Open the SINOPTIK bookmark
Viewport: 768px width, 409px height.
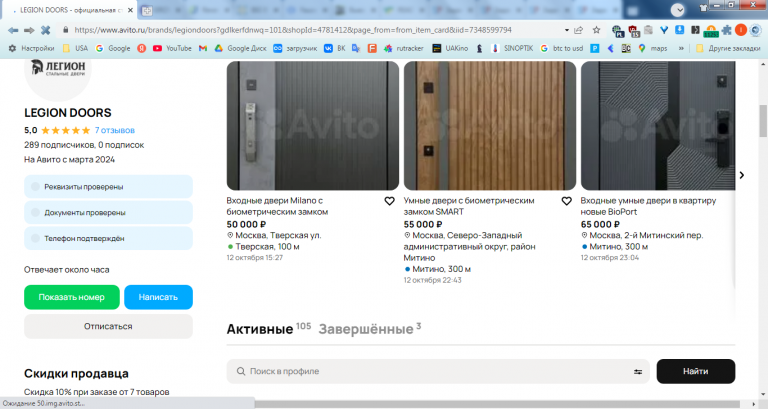coord(512,48)
